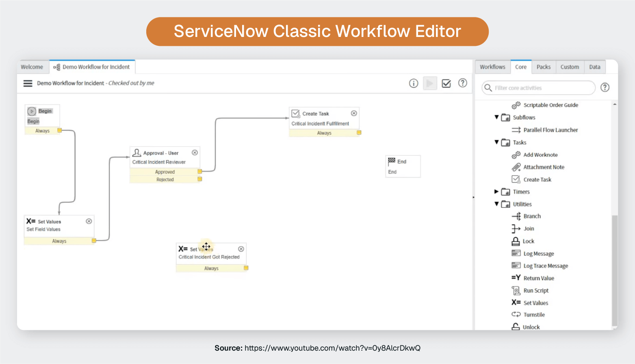The image size is (635, 364).
Task: Open the help question mark button
Action: pyautogui.click(x=463, y=83)
